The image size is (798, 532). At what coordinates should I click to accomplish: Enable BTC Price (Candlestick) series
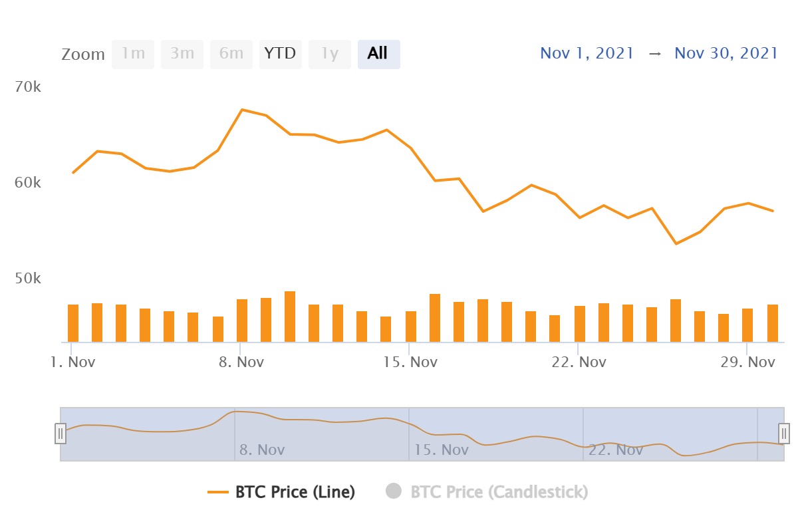(499, 492)
